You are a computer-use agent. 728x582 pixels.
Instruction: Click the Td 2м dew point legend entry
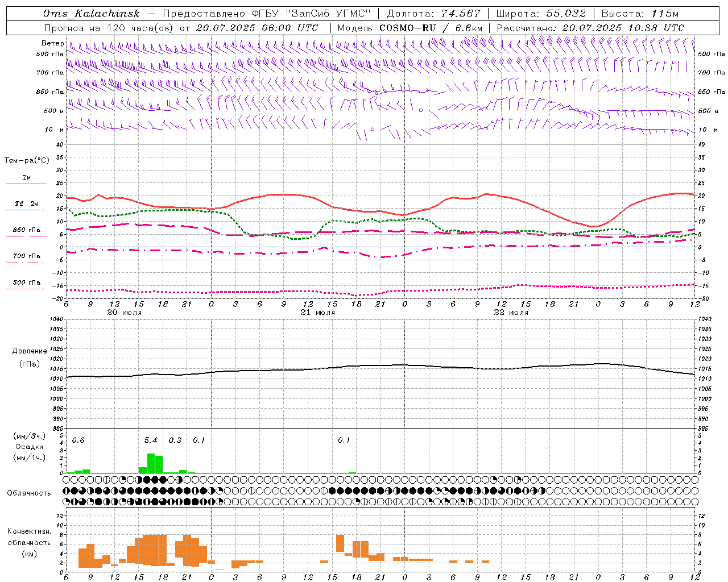point(26,203)
